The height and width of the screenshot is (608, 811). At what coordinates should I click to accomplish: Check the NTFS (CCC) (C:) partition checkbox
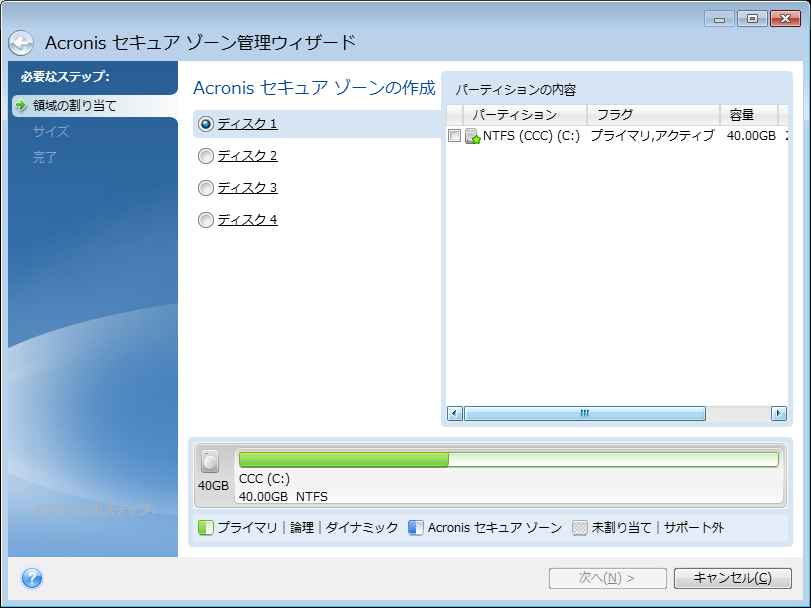point(454,135)
